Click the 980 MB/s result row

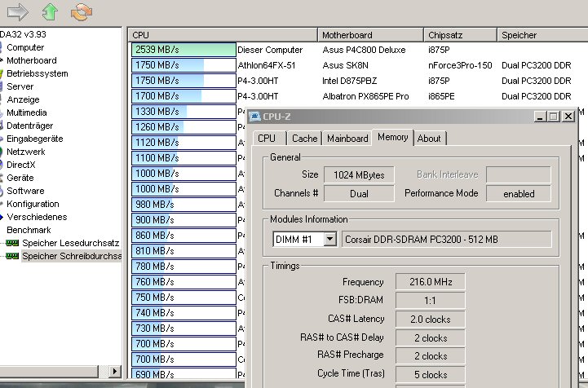183,205
